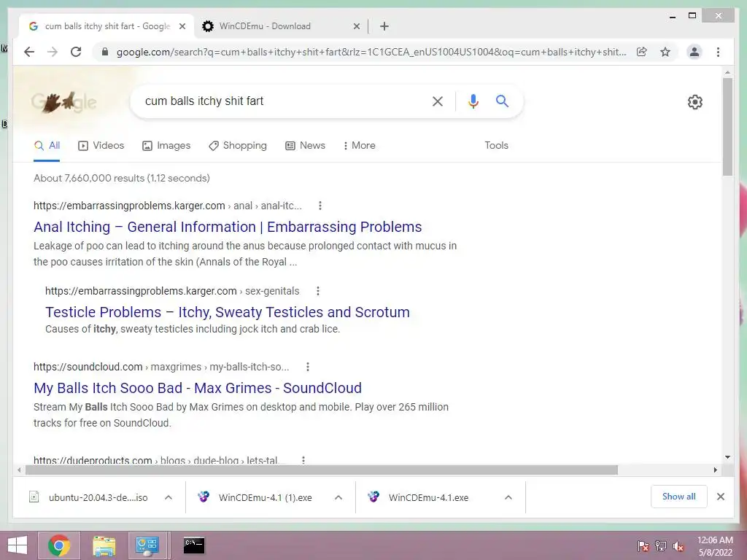747x560 pixels.
Task: Click the Action Center flag tray icon
Action: 643,545
